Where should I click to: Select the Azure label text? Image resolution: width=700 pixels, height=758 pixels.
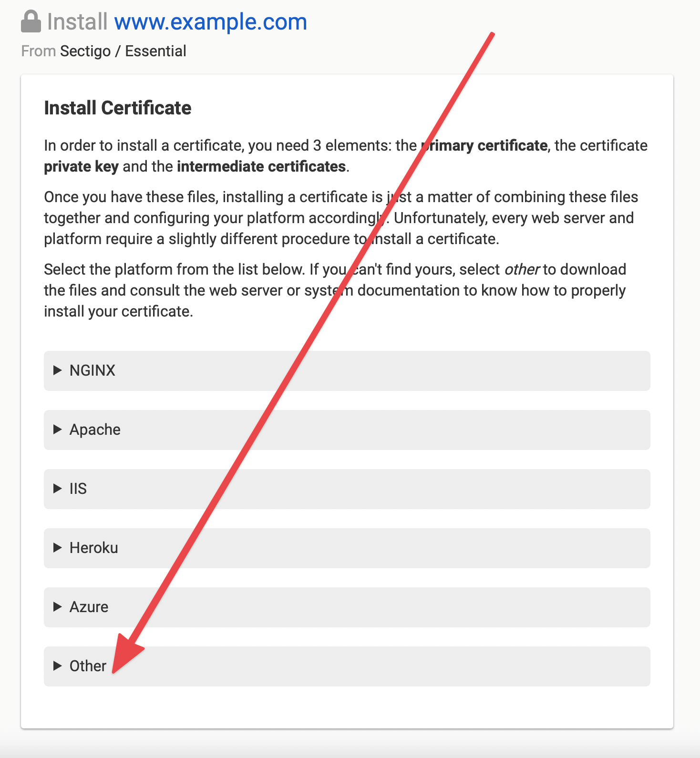(x=89, y=607)
